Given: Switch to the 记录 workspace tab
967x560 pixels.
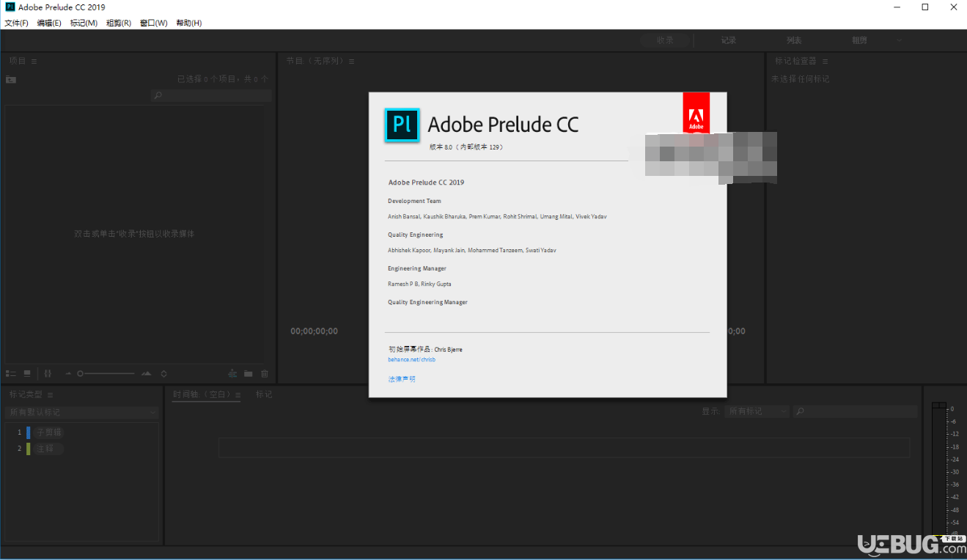Looking at the screenshot, I should click(728, 40).
